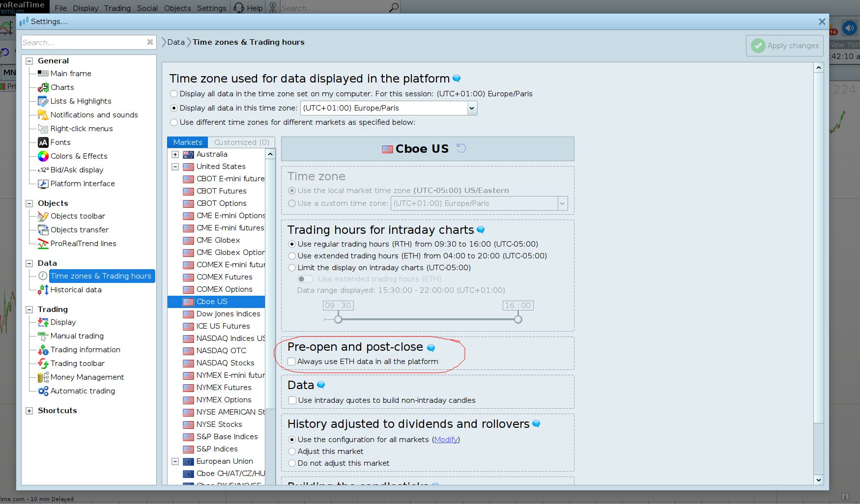
Task: Switch to the Markets tab
Action: coord(188,142)
